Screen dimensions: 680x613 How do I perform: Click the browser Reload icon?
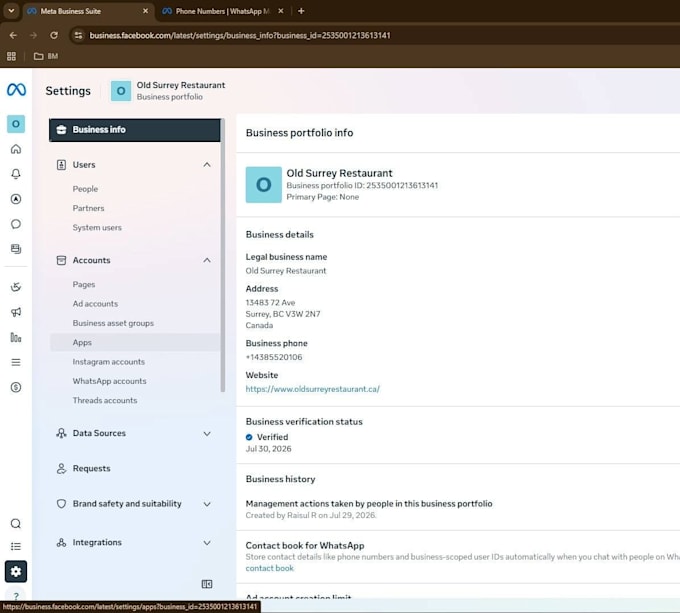[54, 35]
